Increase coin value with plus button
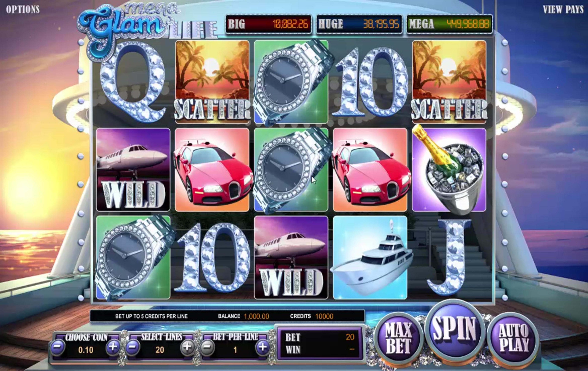 point(113,347)
